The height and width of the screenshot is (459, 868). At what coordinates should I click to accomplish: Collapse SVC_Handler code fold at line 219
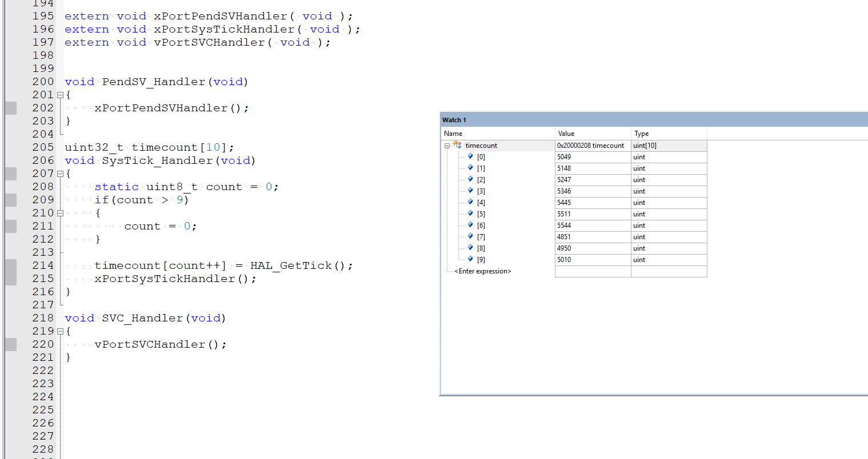point(61,331)
